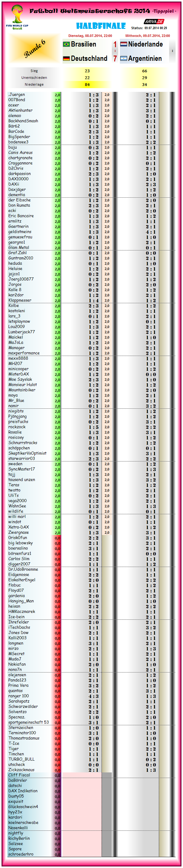The width and height of the screenshot is (183, 868).
Task: Select player sportgemeinschaft 53
Action: pyautogui.click(x=28, y=722)
